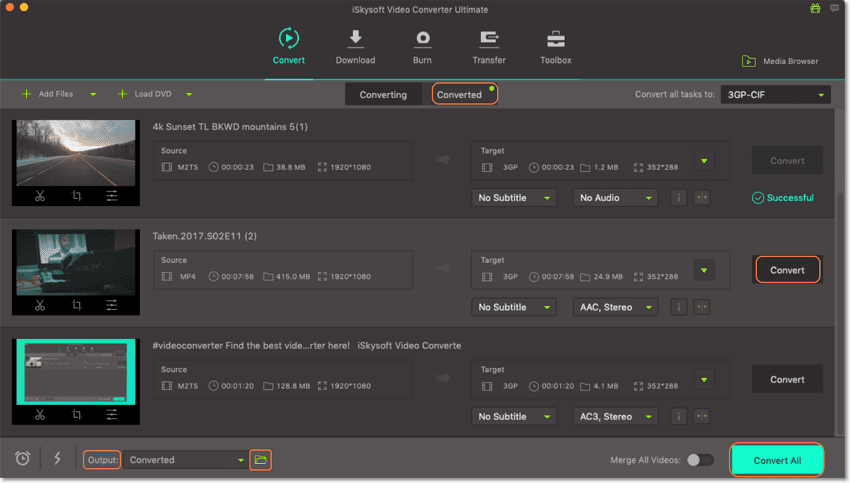Switch to the Converting tab

[383, 95]
